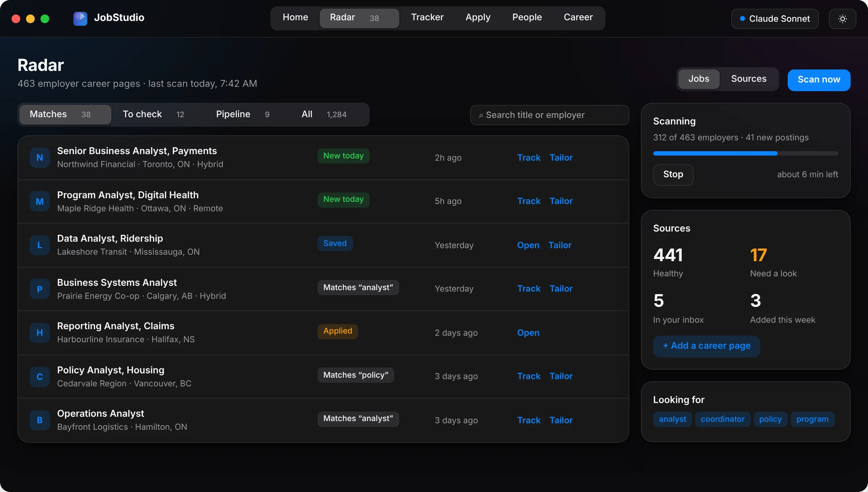This screenshot has width=868, height=492.
Task: Tailor resume for Program Analyst, Digital Health
Action: click(561, 201)
